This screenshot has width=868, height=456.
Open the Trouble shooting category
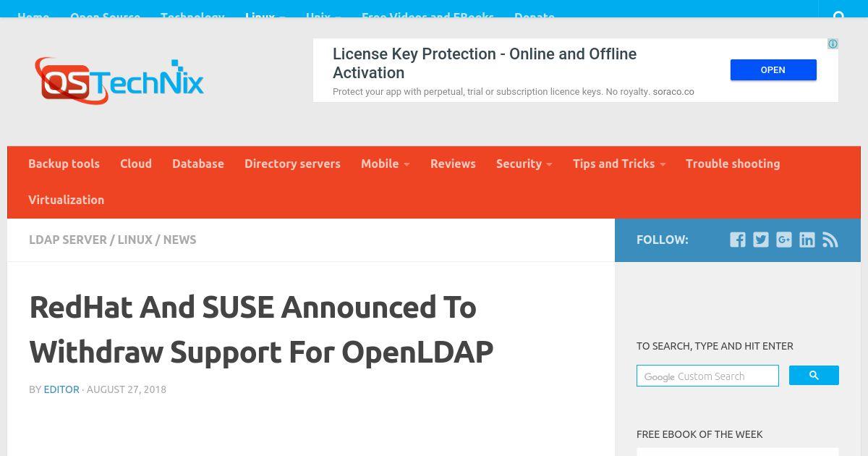(733, 164)
